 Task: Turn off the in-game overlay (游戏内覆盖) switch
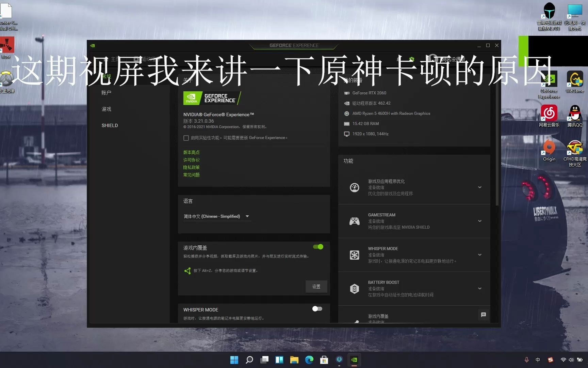click(x=318, y=247)
